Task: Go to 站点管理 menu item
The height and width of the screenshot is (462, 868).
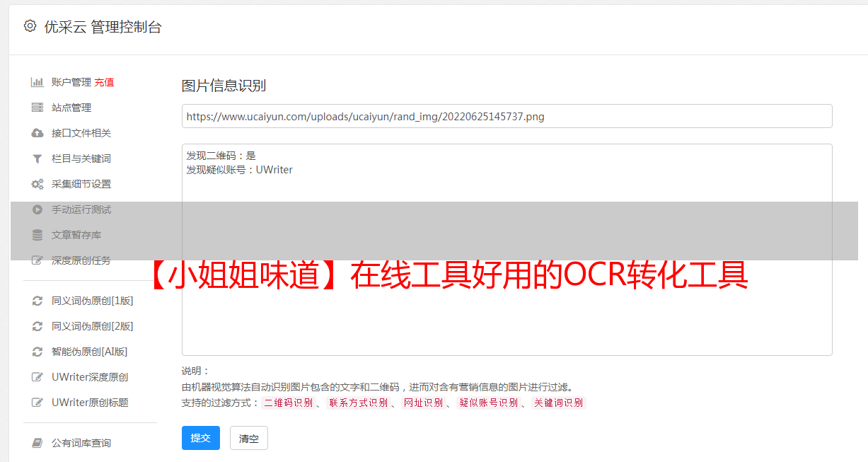Action: tap(71, 108)
